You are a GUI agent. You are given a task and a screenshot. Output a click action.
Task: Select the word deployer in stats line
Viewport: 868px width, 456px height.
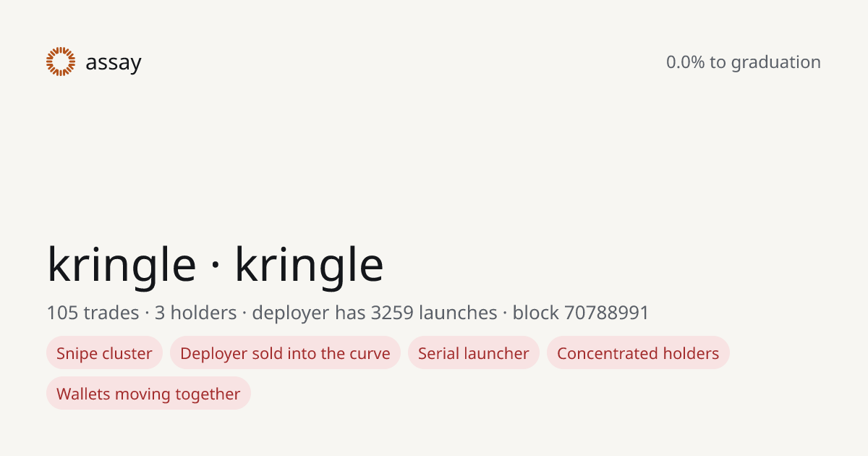[290, 314]
